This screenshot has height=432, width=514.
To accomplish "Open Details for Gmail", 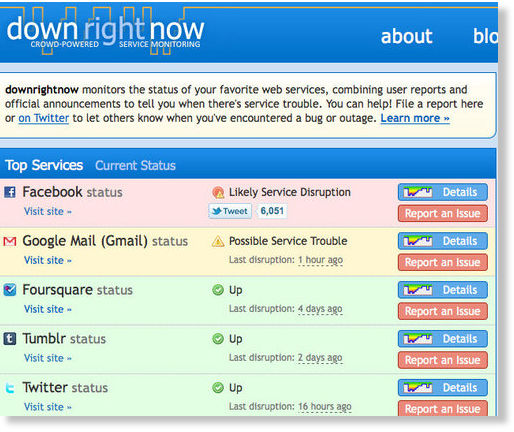I will (443, 241).
